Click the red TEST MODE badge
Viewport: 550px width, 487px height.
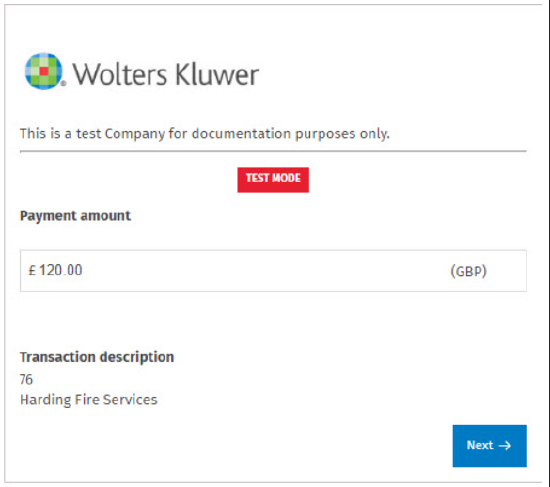[273, 180]
